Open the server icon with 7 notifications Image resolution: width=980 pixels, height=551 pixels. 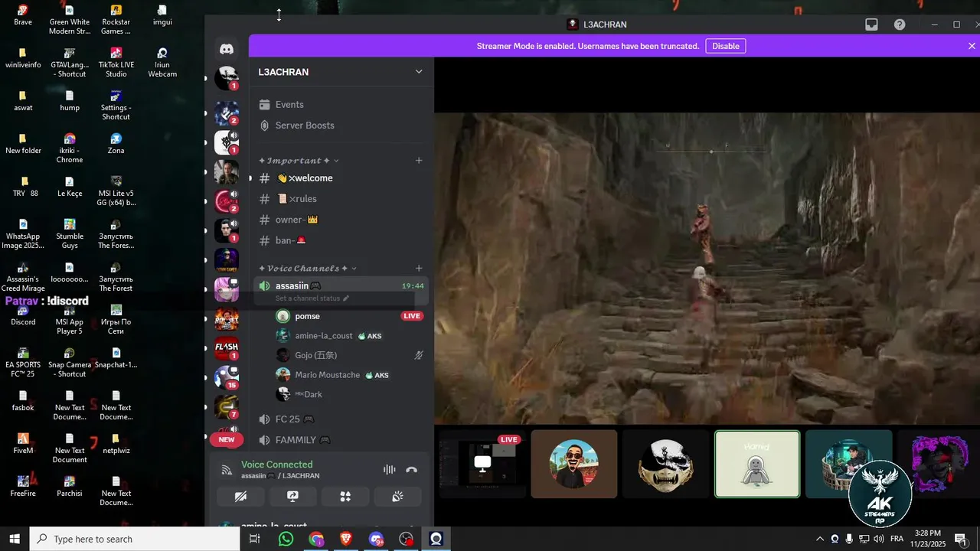point(227,406)
